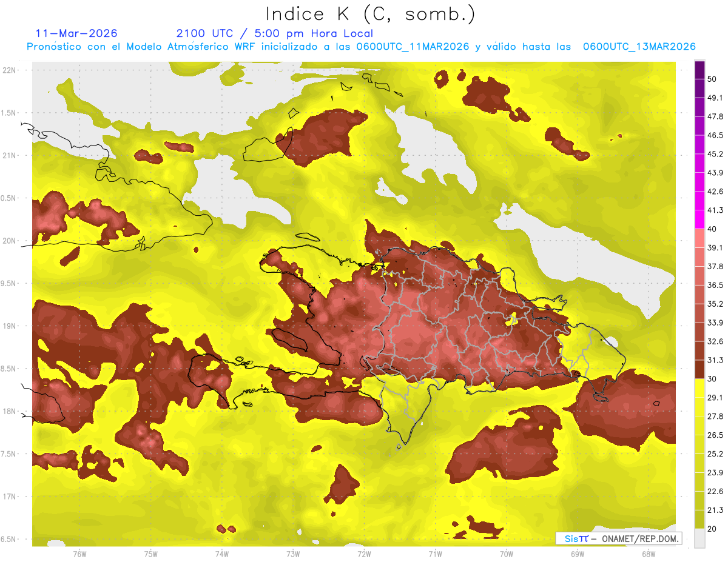The image size is (728, 562).
Task: Pick the bright yellow swatch between 29.1 and 30
Action: pos(699,388)
